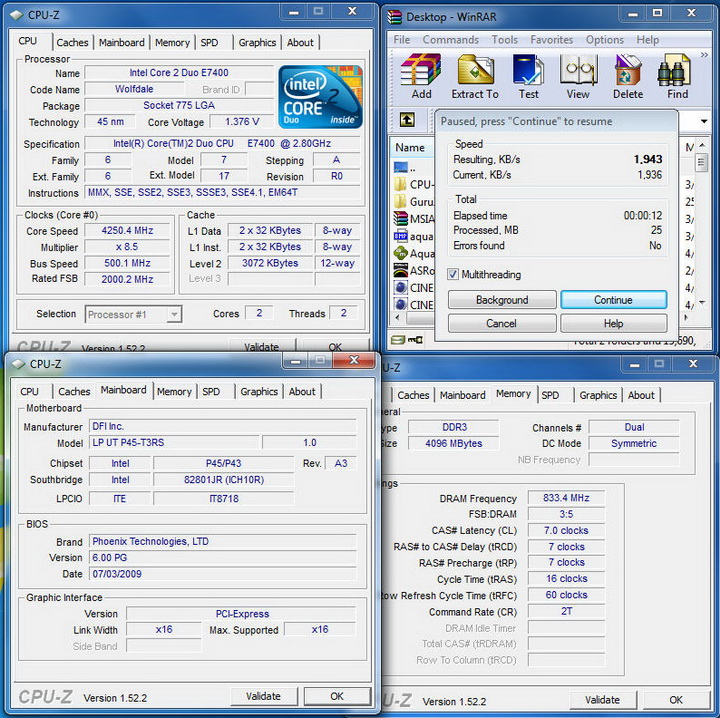
Task: Click the WinRAR horizontal scrollbar left arrow
Action: (398, 317)
